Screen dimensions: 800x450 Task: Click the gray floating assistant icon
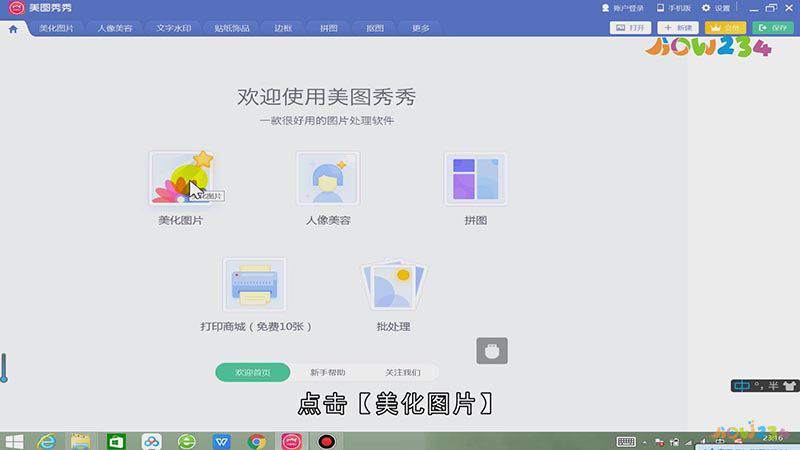point(492,351)
